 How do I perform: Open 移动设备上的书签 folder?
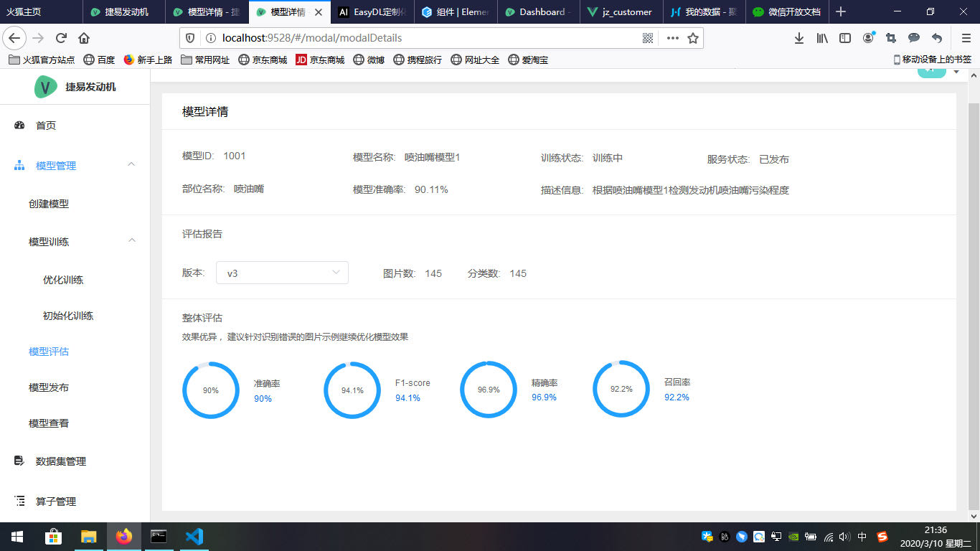pyautogui.click(x=932, y=60)
